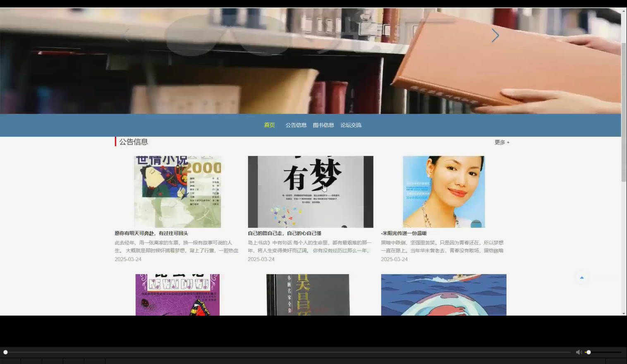Open article 自己的路自己走，自己的心自己懂
This screenshot has width=627, height=364.
click(x=285, y=233)
